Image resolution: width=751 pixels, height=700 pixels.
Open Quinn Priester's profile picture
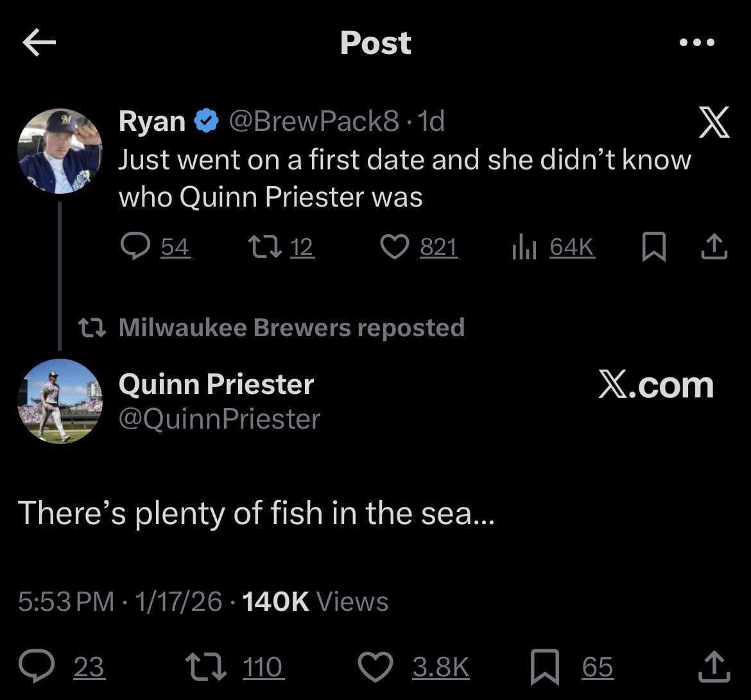click(60, 401)
